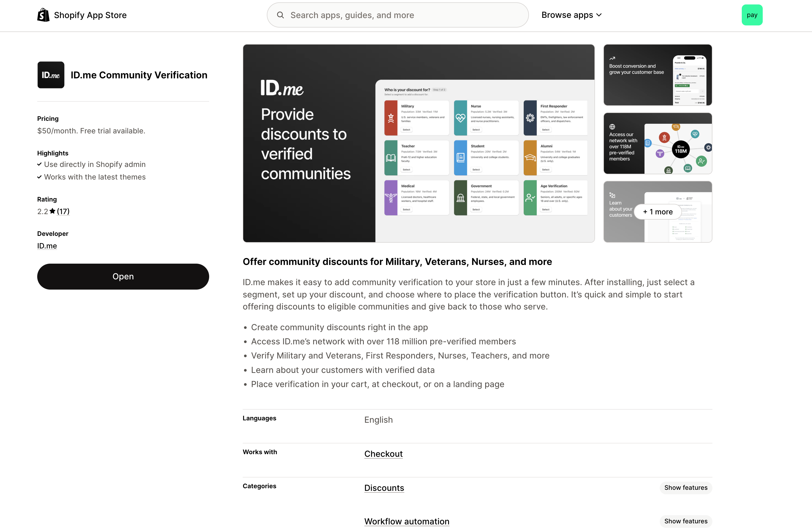Screen dimensions: 812x532
Task: Click the green pay account avatar
Action: tap(752, 15)
